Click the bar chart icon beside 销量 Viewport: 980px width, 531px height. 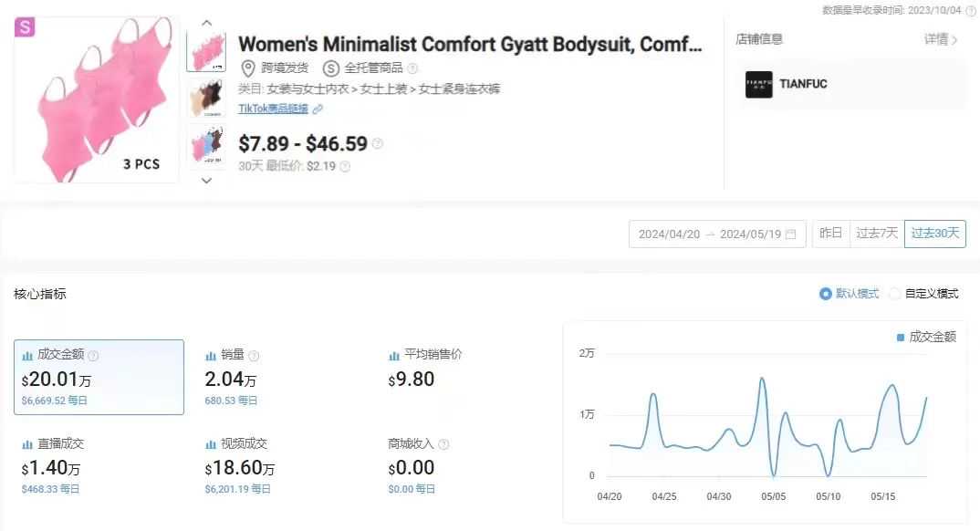click(x=211, y=356)
